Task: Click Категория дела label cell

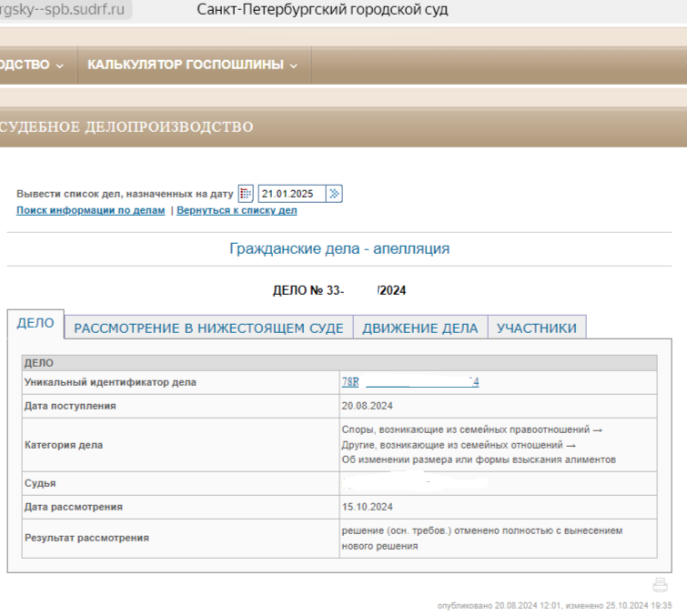Action: click(x=180, y=445)
